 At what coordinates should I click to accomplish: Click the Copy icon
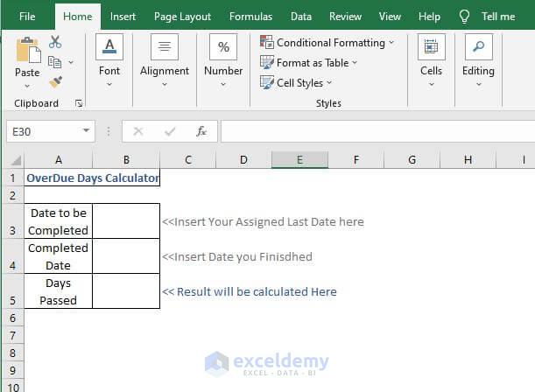click(54, 62)
